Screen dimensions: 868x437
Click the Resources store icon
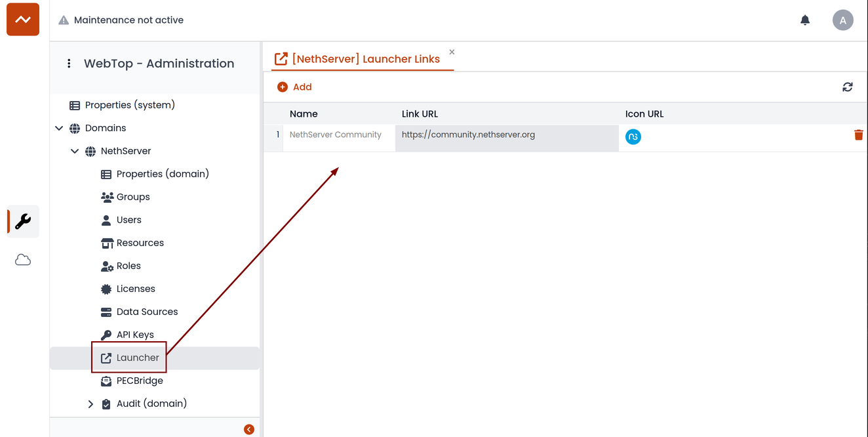107,243
